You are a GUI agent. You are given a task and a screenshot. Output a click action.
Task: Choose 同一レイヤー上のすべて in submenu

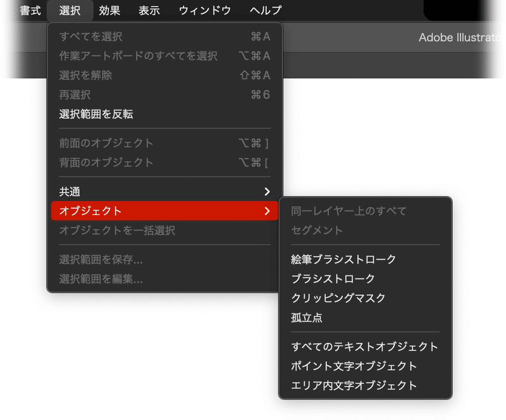[x=366, y=211]
